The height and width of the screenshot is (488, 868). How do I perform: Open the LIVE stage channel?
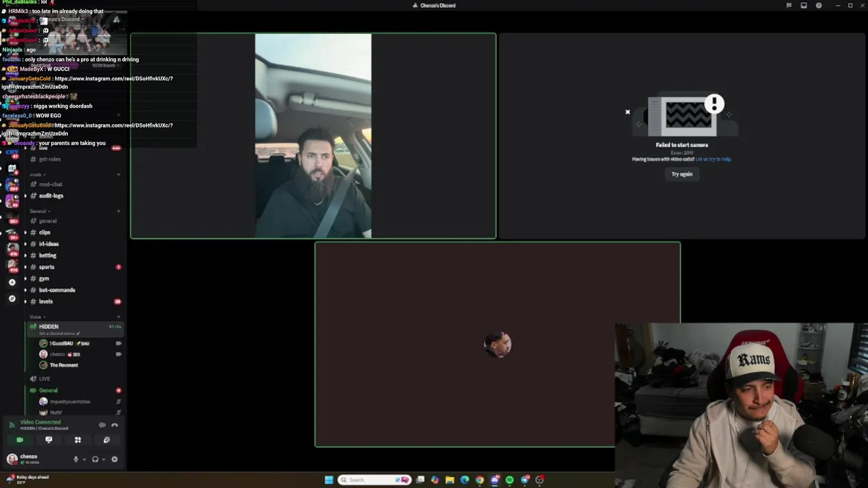click(x=75, y=379)
